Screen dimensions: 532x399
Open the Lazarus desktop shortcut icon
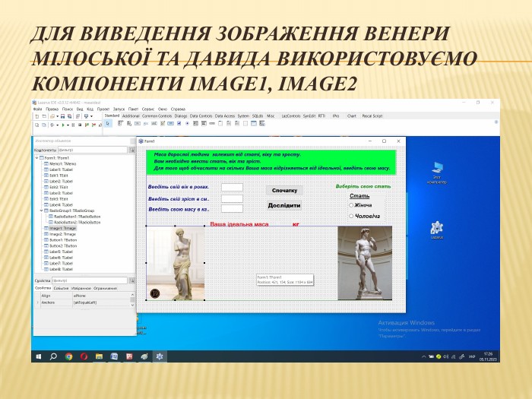pos(437,228)
